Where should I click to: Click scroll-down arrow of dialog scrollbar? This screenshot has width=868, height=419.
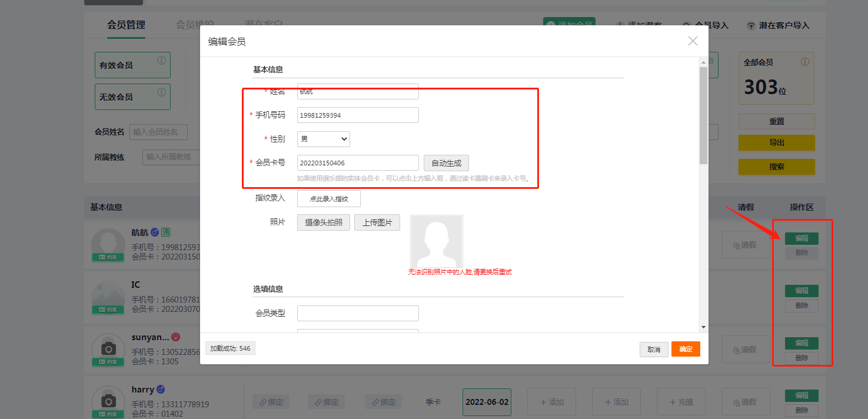pyautogui.click(x=703, y=327)
